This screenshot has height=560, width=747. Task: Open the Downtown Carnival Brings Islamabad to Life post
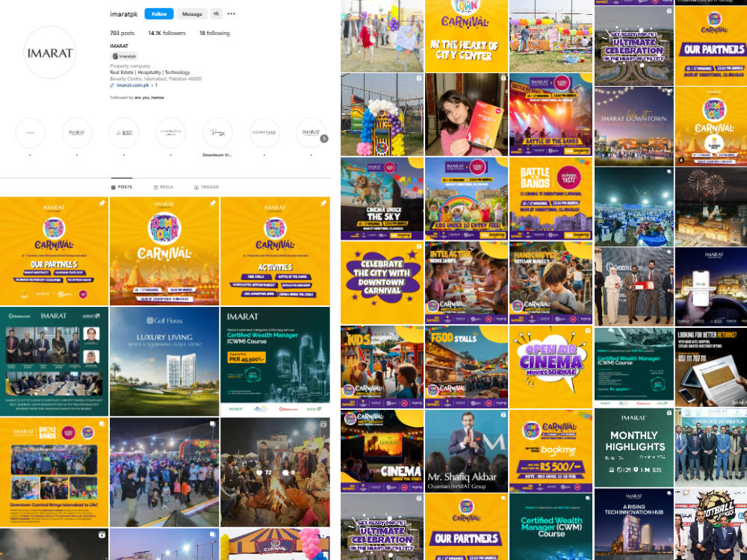click(x=55, y=472)
